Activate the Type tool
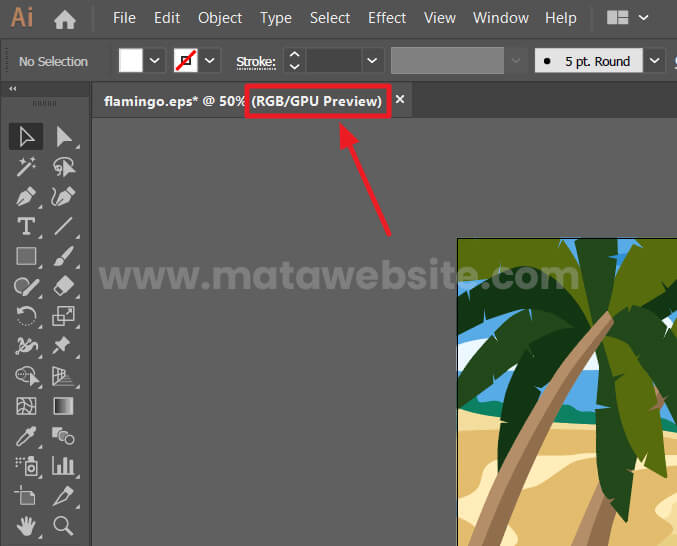 click(26, 227)
